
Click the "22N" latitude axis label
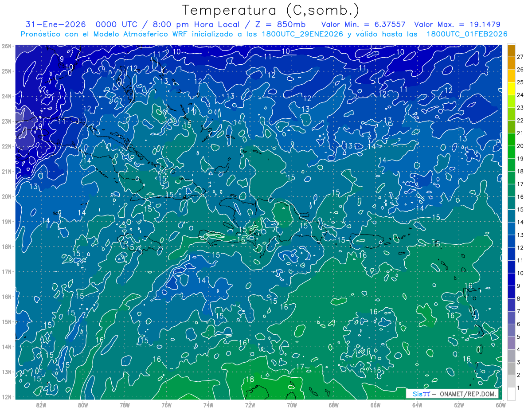point(6,146)
